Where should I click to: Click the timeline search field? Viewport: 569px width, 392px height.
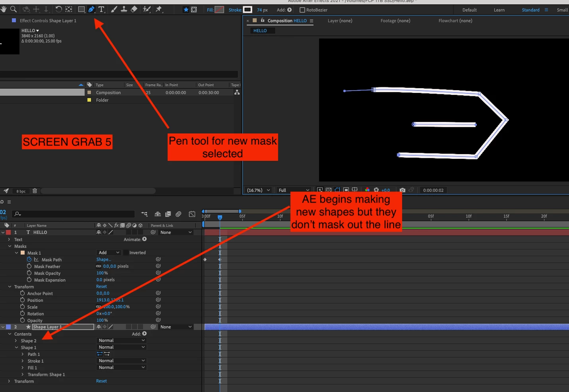click(x=74, y=214)
